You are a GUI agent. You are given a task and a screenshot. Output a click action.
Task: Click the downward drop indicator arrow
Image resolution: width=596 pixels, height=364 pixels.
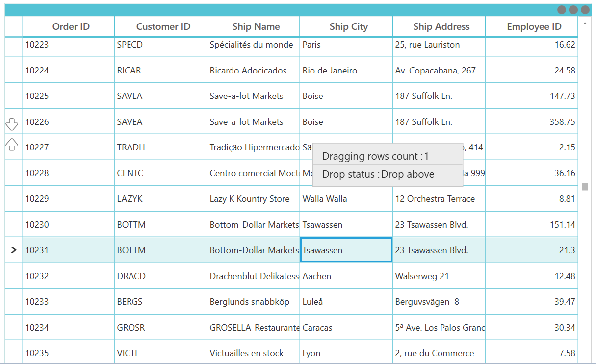[13, 124]
